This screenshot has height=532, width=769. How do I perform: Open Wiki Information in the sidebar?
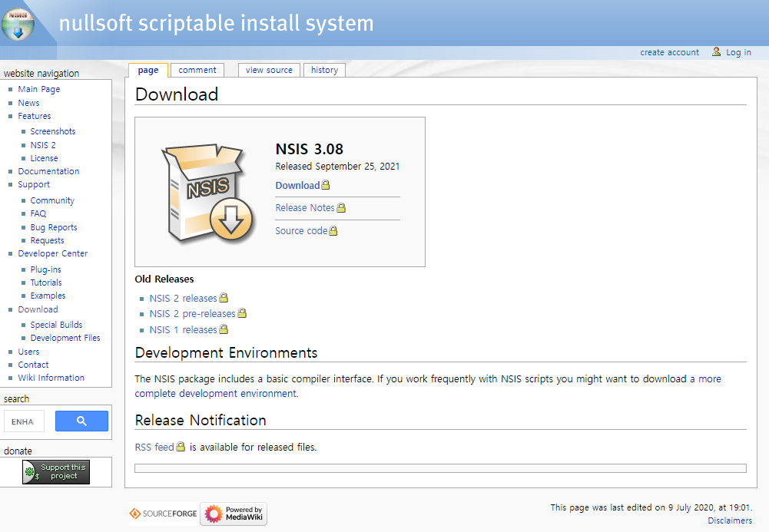pos(51,378)
